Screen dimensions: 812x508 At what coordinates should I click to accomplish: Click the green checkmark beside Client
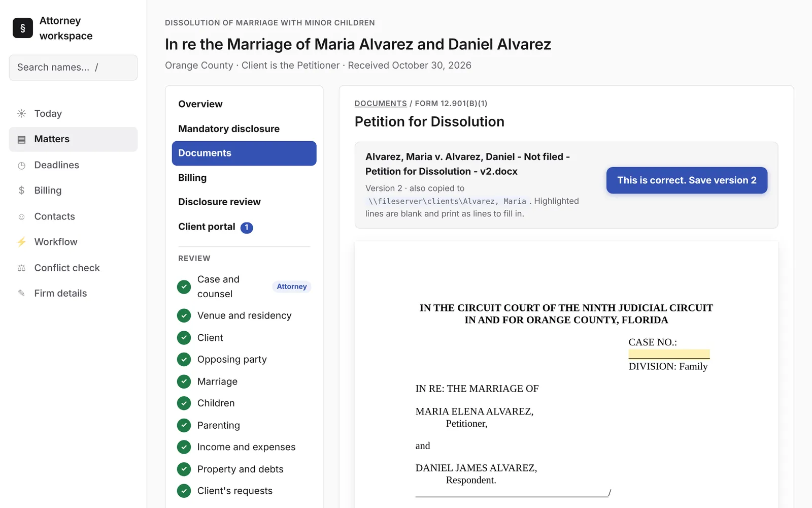pos(184,337)
